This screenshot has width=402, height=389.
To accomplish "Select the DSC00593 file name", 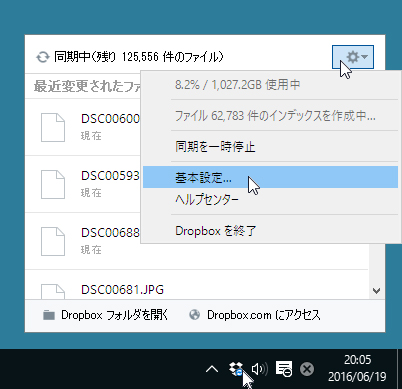I will (x=110, y=175).
